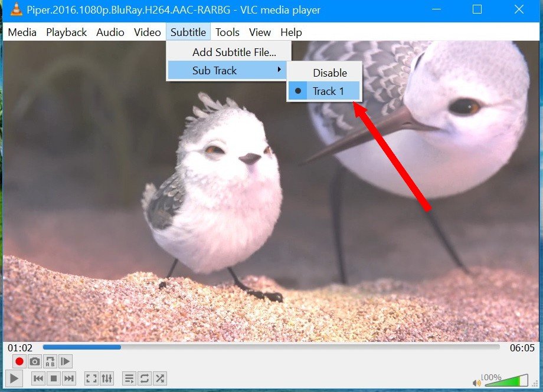
Task: Click the total duration 06:05
Action: click(522, 348)
